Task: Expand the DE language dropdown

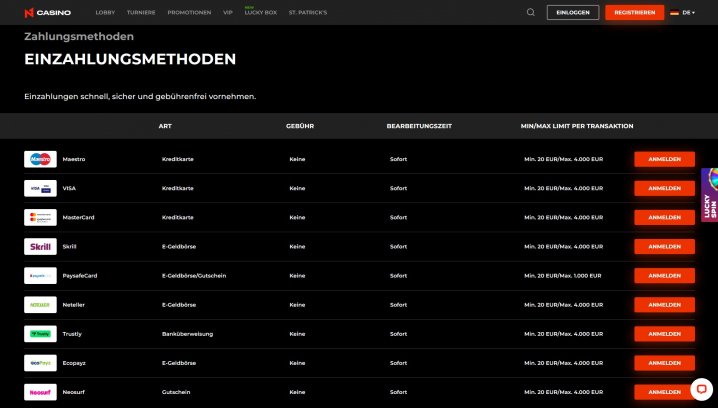Action: coord(682,13)
